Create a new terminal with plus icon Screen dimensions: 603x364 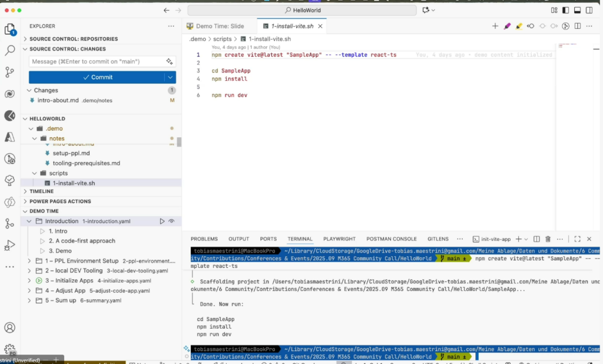(x=518, y=239)
